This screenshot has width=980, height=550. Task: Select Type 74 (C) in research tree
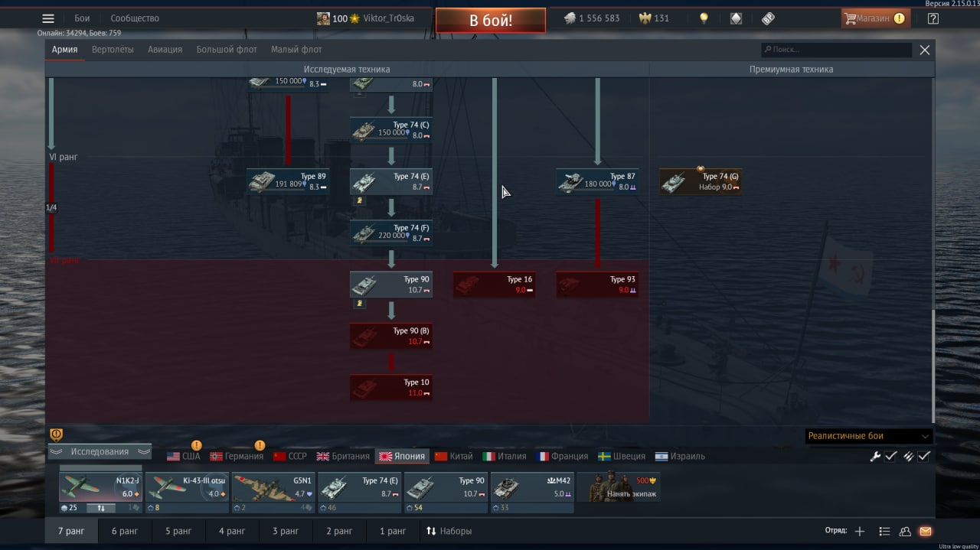(x=391, y=130)
